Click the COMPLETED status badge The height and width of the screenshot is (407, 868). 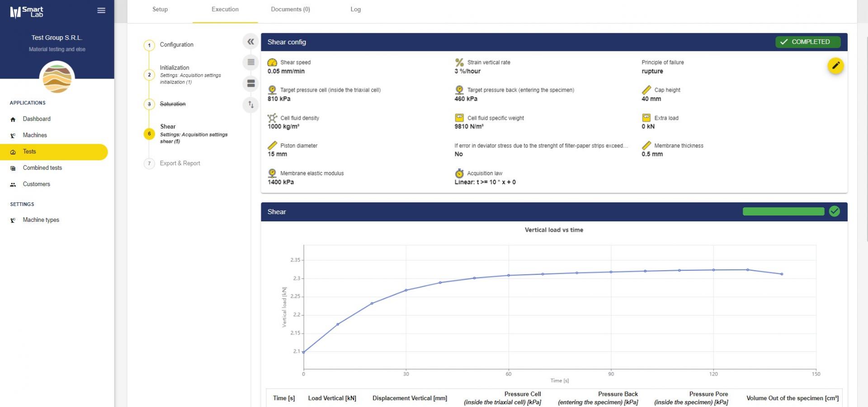[807, 42]
